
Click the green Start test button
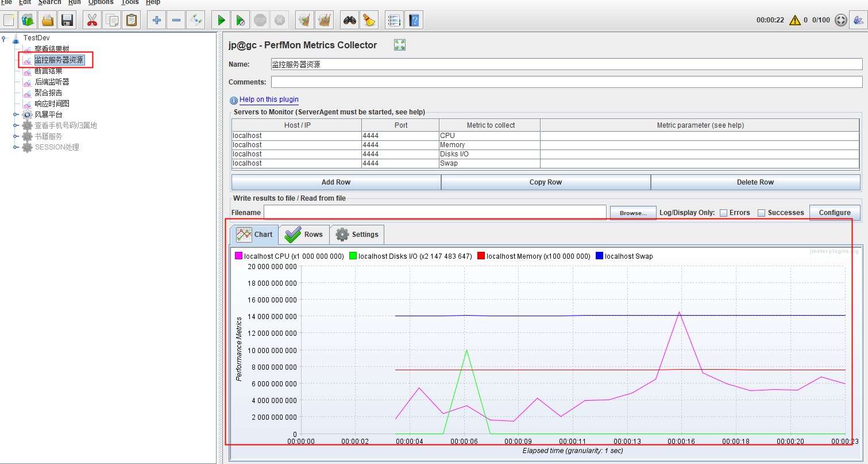pos(221,21)
